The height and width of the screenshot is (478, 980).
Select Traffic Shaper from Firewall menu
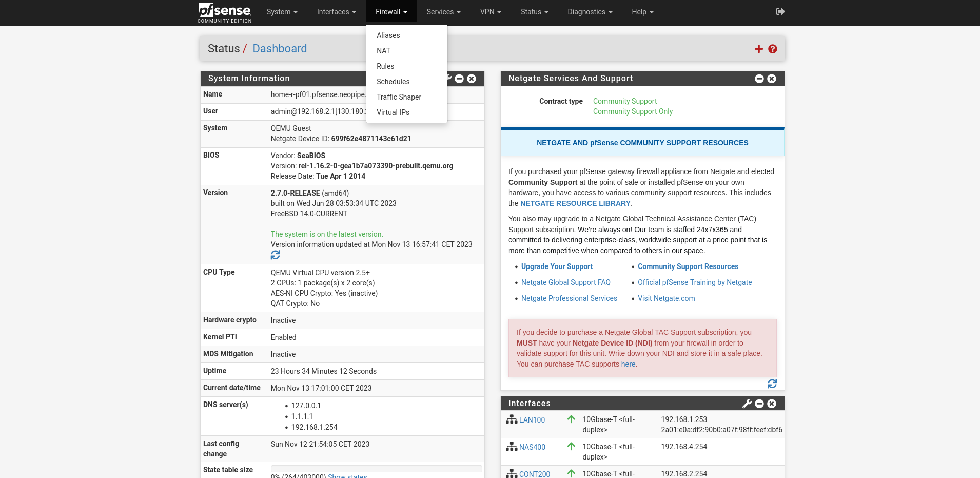(407, 97)
